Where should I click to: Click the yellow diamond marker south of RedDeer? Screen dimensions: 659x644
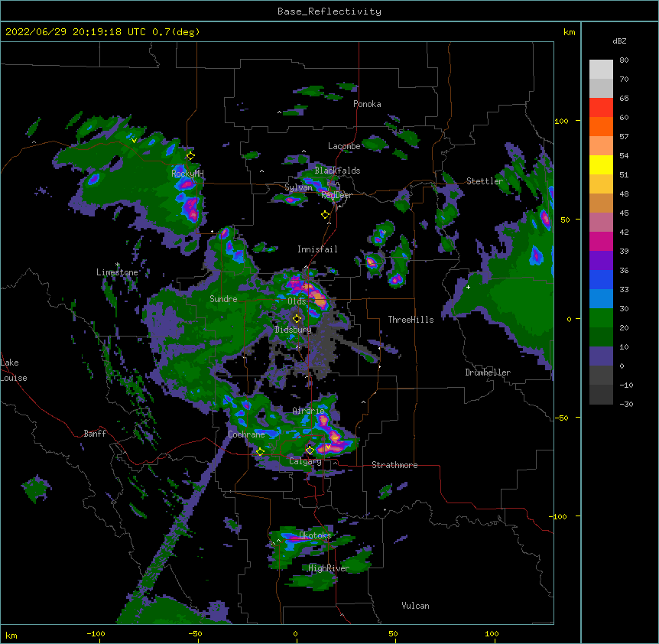pos(325,215)
